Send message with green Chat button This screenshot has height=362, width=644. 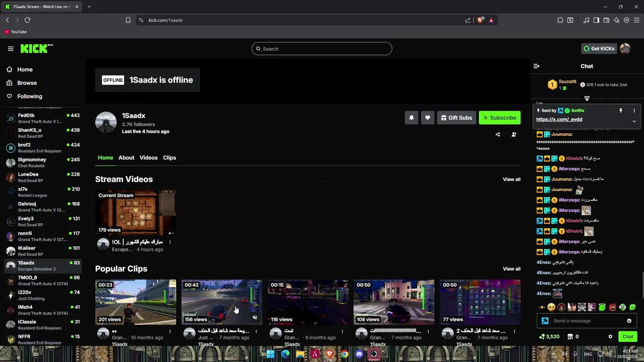(628, 337)
